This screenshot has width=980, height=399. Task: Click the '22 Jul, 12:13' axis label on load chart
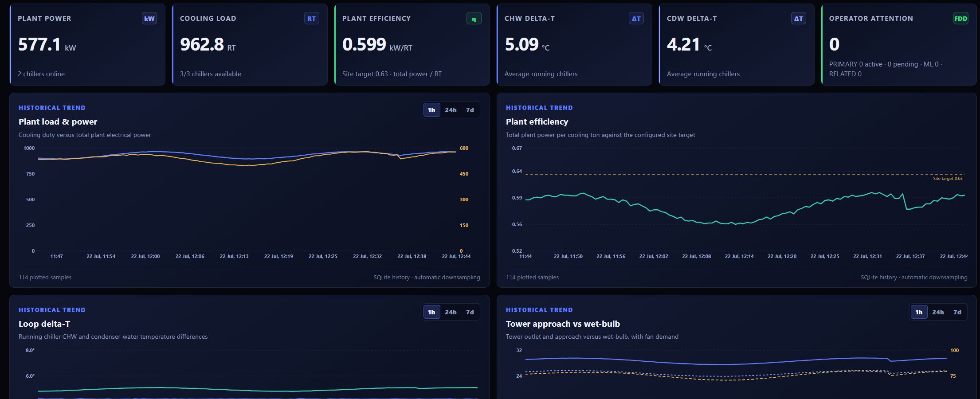coord(234,256)
